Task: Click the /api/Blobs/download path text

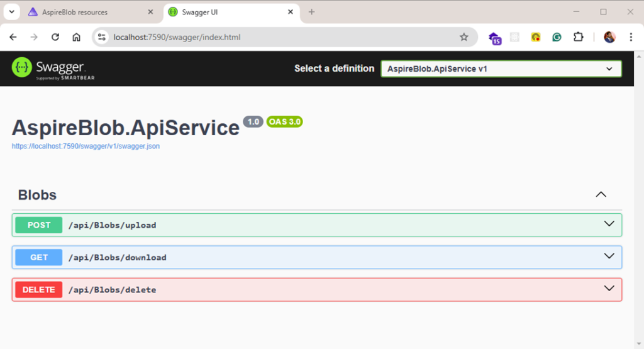Action: (118, 257)
